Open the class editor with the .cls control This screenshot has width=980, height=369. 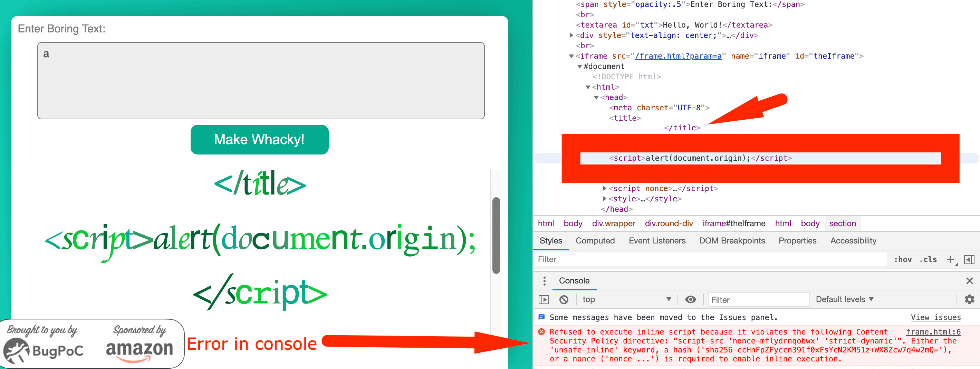tap(928, 259)
